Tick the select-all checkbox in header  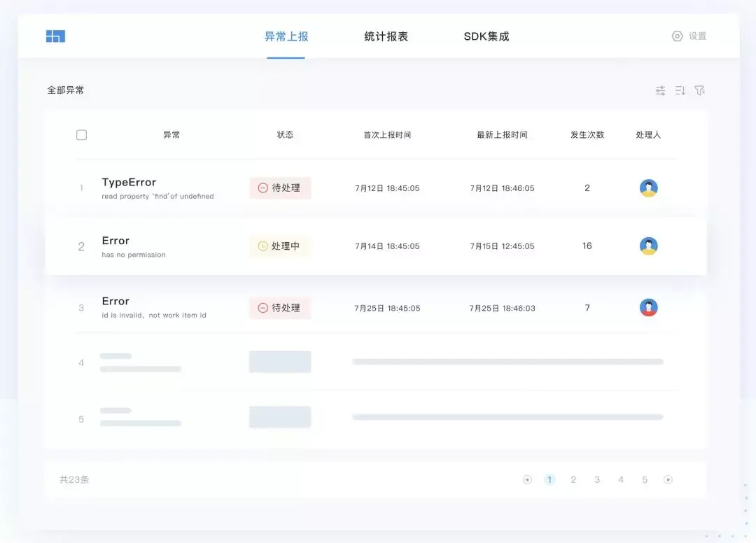tap(81, 135)
